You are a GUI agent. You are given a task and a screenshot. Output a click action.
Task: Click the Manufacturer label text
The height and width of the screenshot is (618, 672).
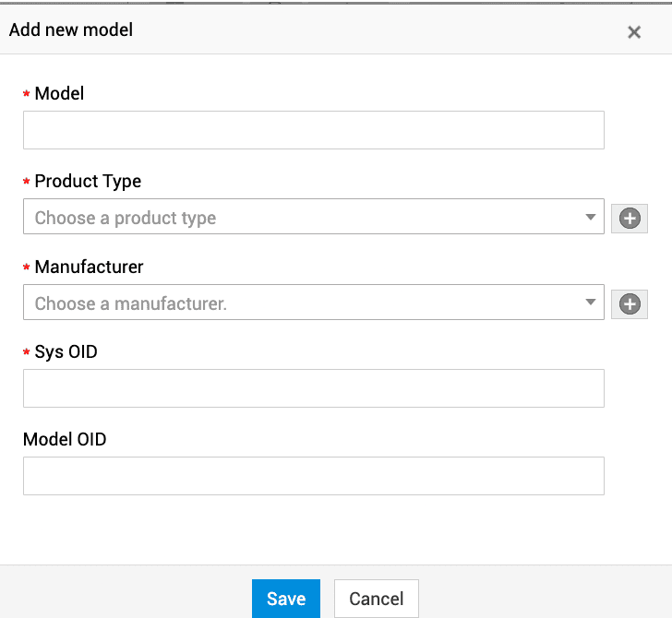tap(89, 267)
